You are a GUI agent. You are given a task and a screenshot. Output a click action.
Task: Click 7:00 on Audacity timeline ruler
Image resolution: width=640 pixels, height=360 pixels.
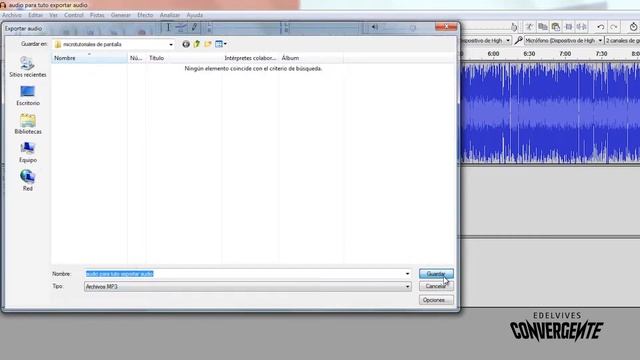[565, 53]
